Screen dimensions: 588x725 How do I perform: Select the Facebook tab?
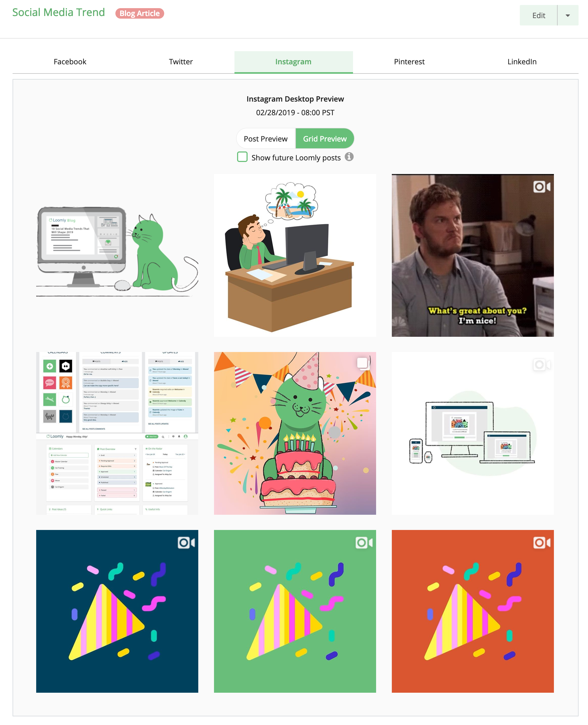pos(70,61)
